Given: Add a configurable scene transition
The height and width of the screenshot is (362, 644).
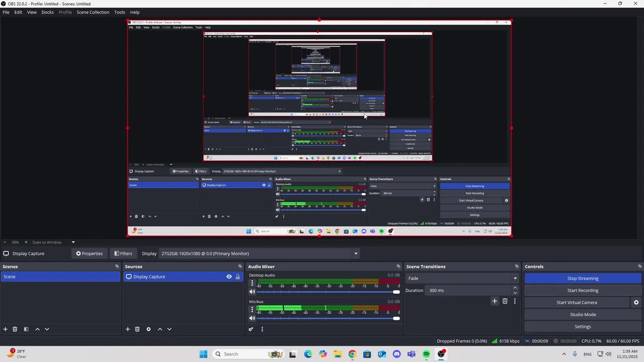Looking at the screenshot, I should coord(495,301).
